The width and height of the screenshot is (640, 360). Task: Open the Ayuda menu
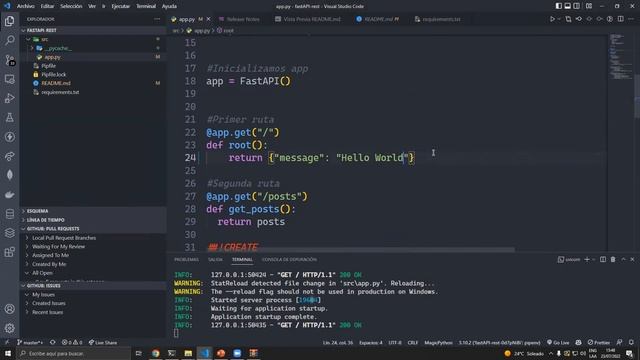[x=169, y=6]
